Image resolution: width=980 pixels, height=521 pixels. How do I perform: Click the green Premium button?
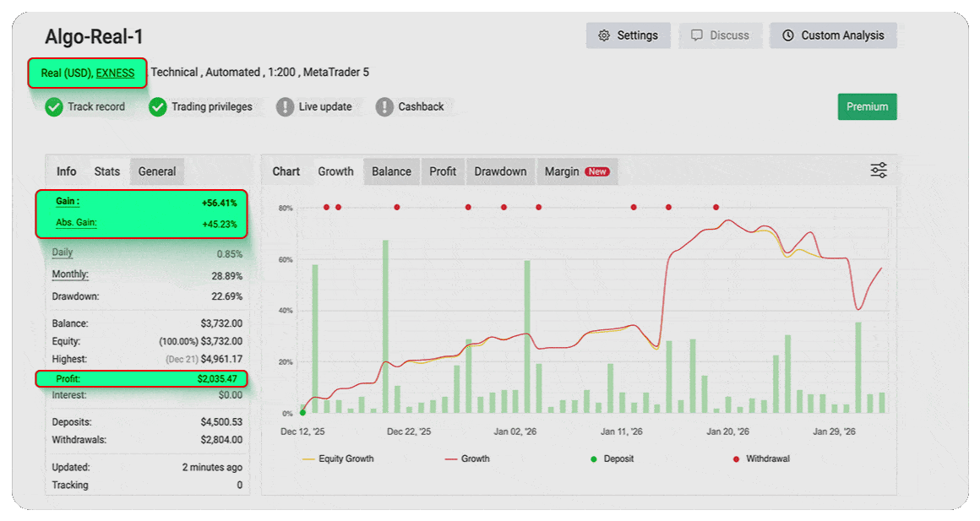click(867, 107)
